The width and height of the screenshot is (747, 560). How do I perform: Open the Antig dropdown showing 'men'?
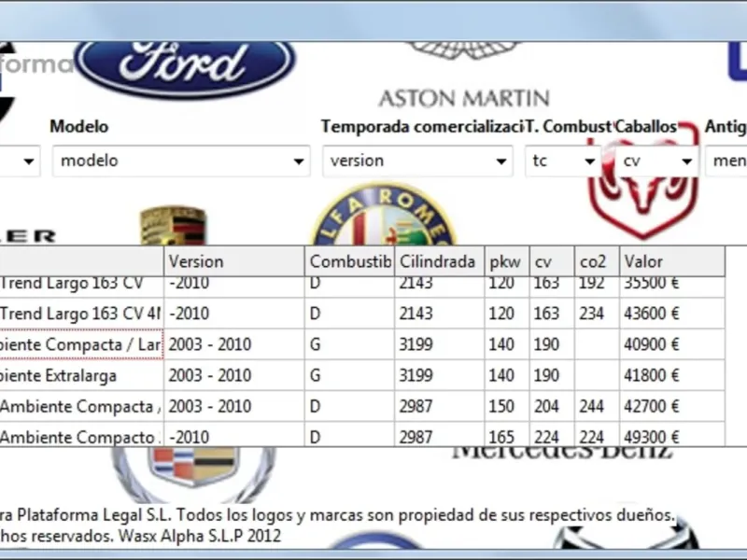[726, 161]
